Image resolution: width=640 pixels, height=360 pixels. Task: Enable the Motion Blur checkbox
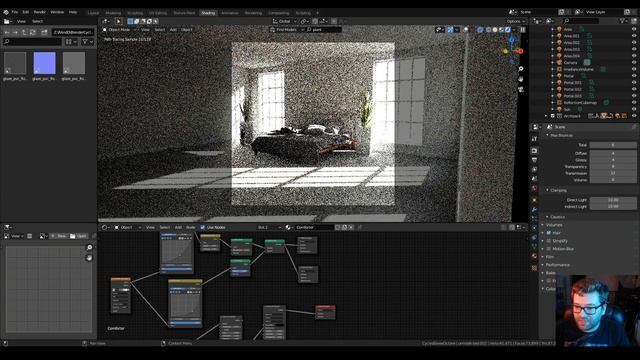[x=549, y=249]
